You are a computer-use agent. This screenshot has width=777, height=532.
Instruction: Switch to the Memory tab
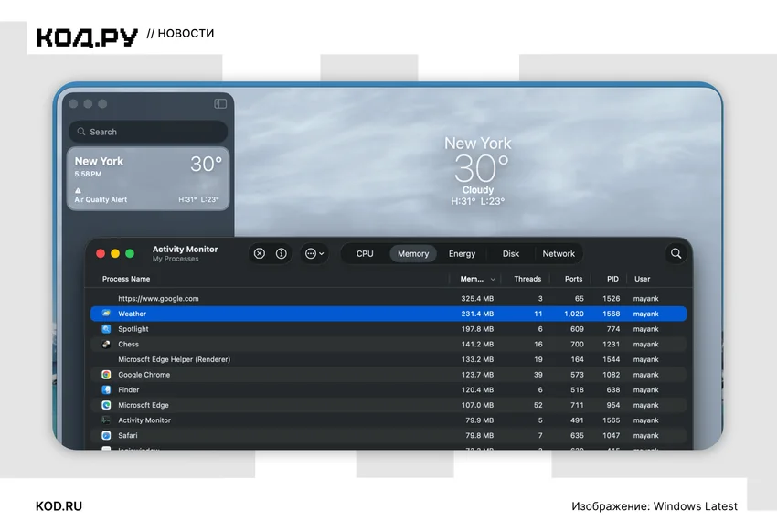pos(413,253)
